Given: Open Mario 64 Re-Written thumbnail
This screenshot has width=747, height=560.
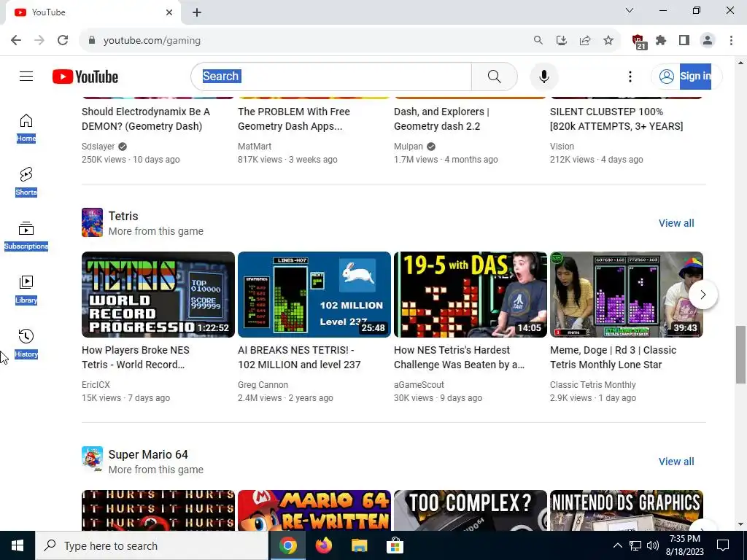Looking at the screenshot, I should pyautogui.click(x=314, y=510).
